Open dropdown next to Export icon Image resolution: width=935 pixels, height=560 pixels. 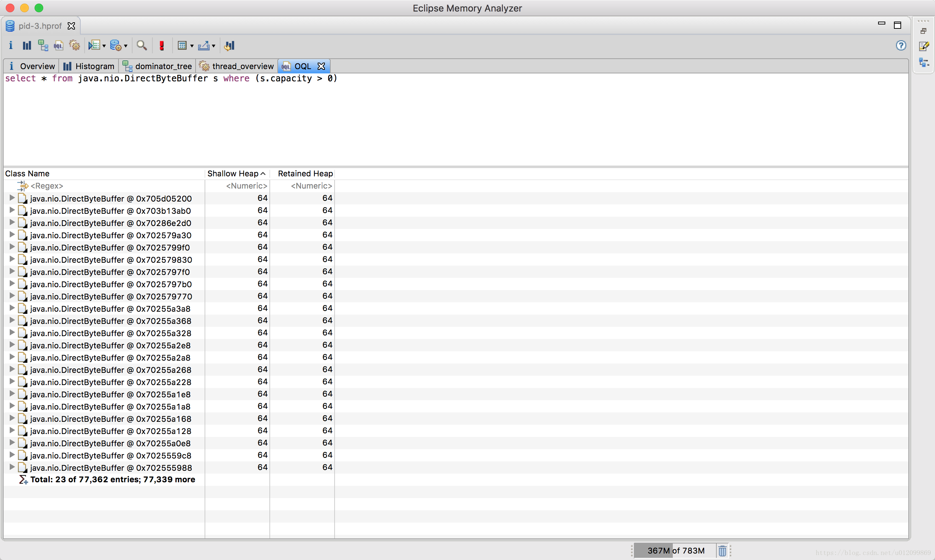(x=213, y=46)
